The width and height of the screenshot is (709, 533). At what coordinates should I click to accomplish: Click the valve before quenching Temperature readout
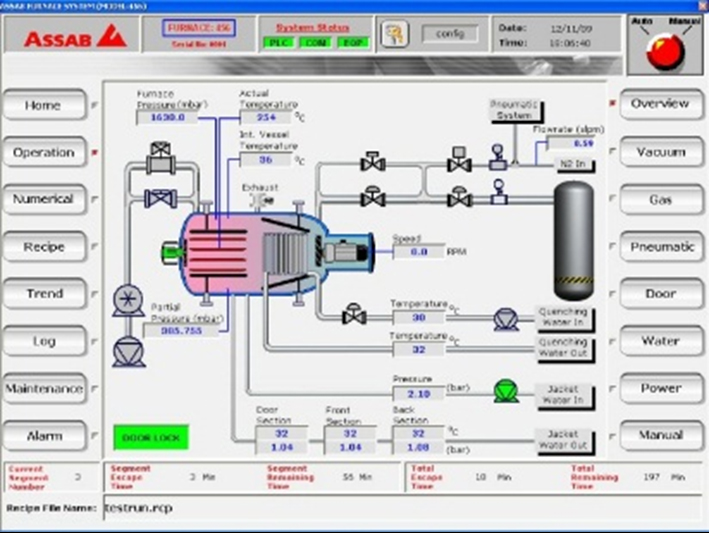tap(353, 316)
